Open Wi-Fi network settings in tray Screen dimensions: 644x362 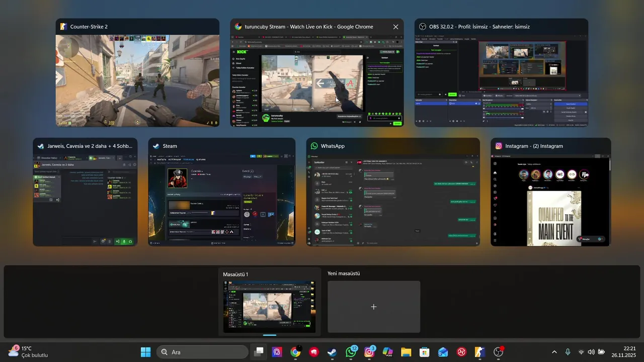[581, 352]
